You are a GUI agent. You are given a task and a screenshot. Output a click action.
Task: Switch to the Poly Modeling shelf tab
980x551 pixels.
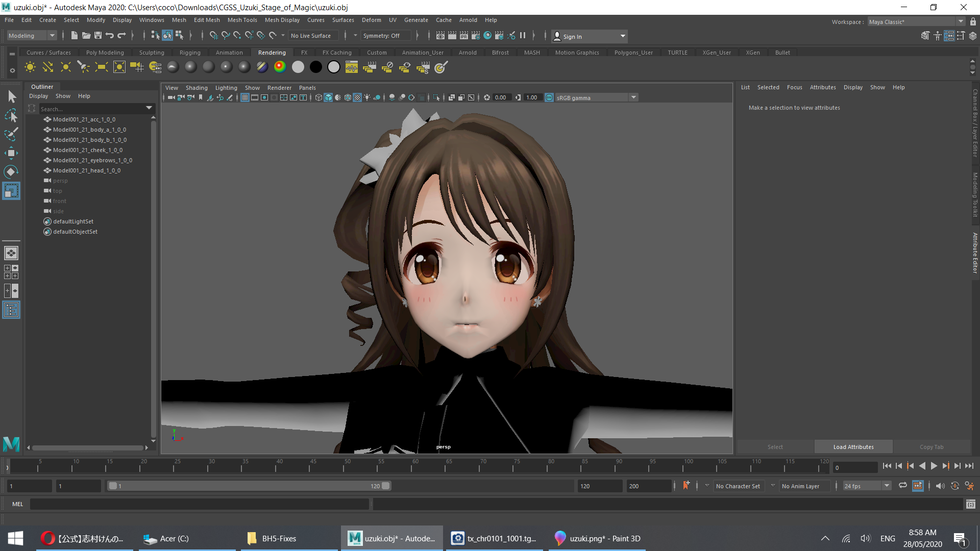tap(105, 53)
